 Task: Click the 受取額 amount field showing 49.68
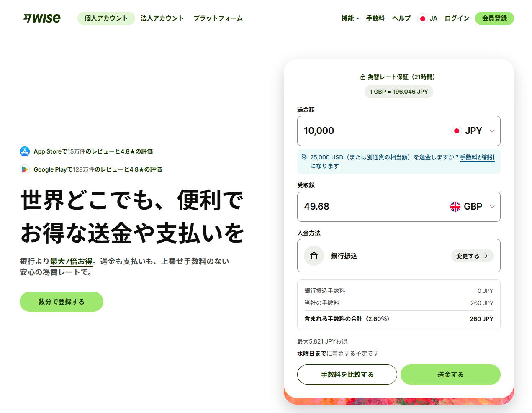(x=399, y=207)
